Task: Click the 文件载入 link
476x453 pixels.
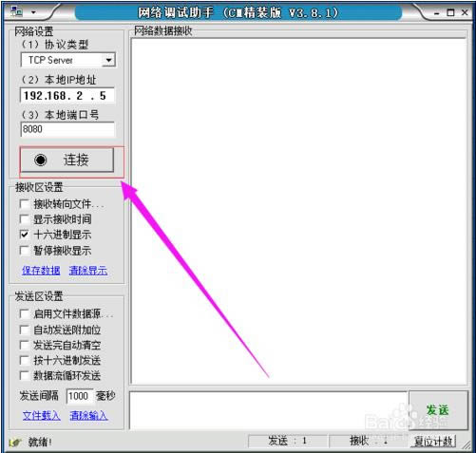Action: (42, 415)
